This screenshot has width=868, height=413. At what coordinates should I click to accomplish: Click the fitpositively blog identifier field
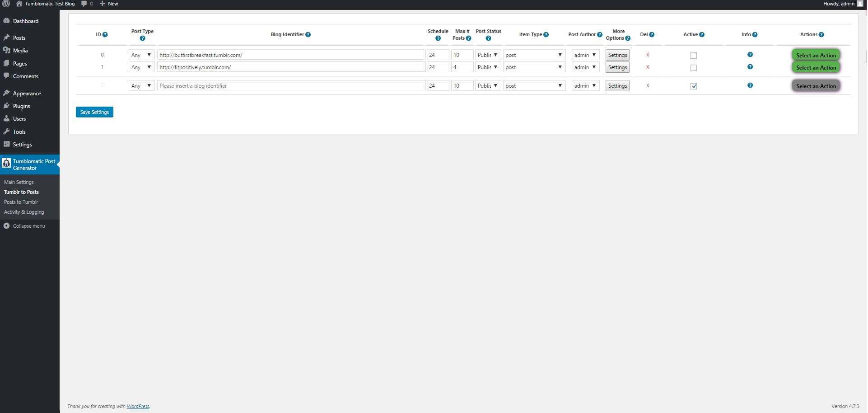point(291,67)
